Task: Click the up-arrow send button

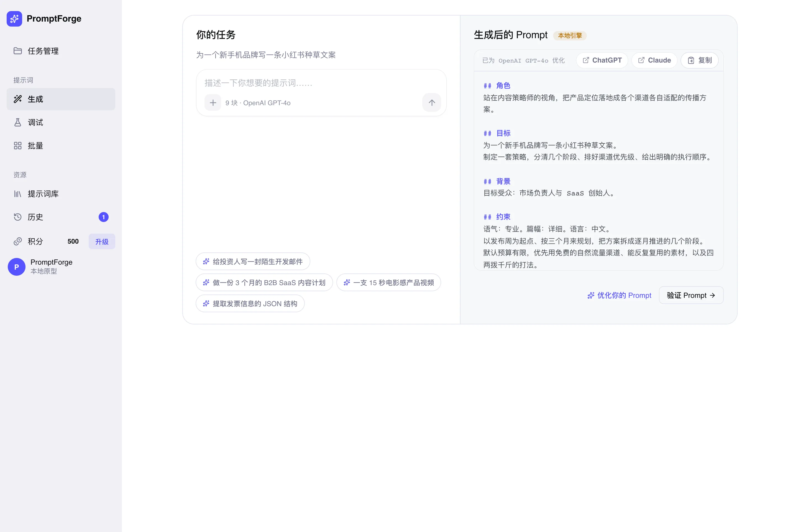Action: click(432, 103)
